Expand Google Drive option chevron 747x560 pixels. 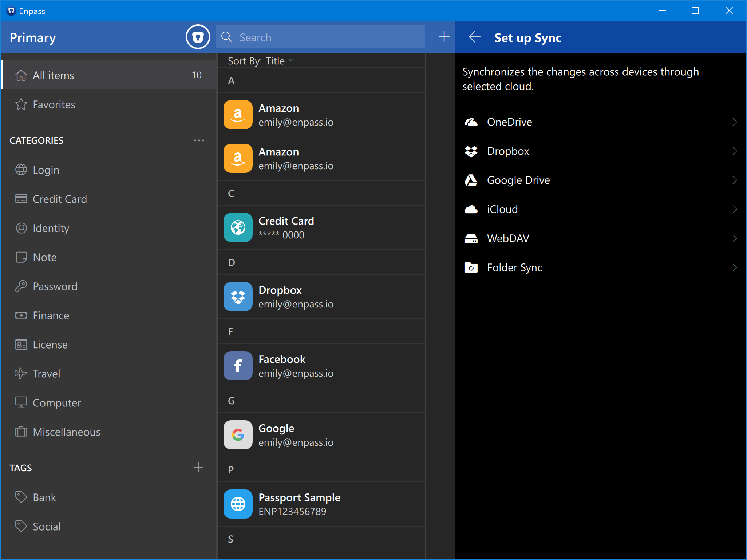coord(734,180)
